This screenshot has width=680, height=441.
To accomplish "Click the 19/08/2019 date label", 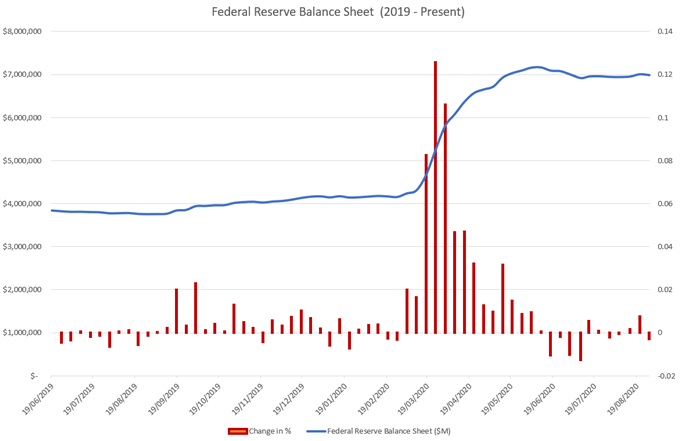I will [121, 399].
